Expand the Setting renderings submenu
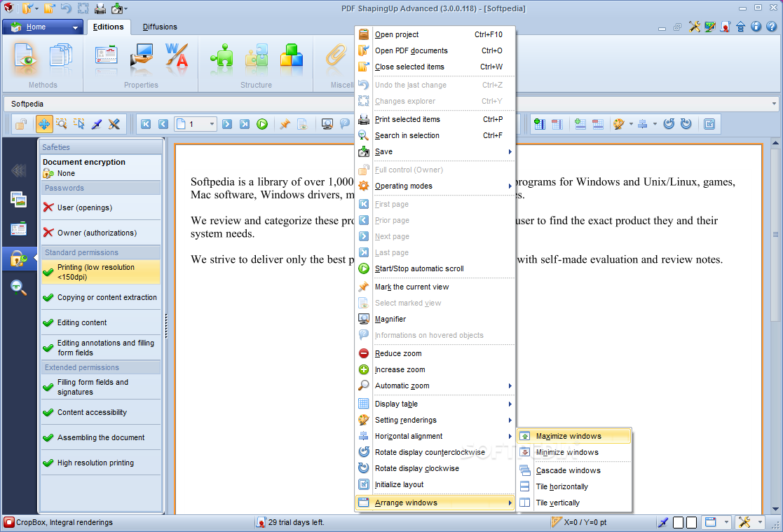Viewport: 783px width, 532px height. tap(435, 420)
